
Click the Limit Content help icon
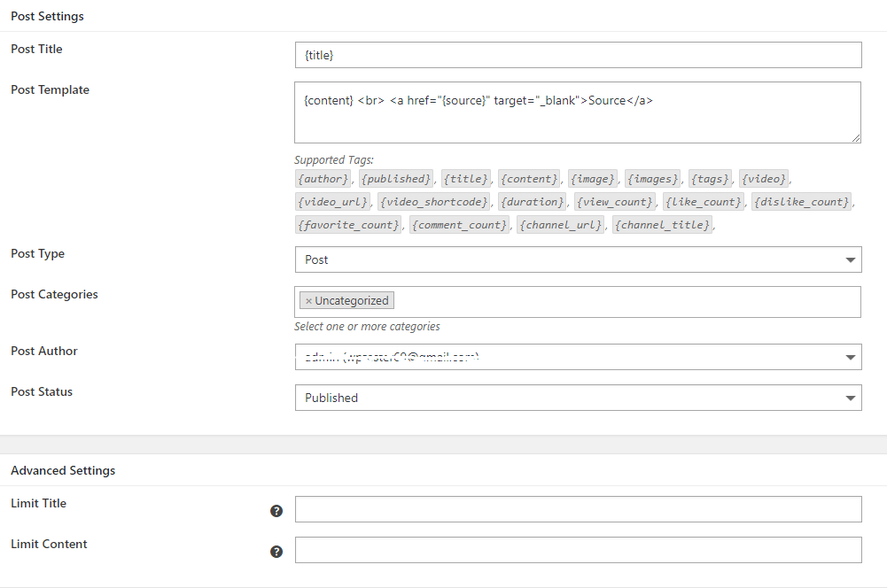[276, 552]
